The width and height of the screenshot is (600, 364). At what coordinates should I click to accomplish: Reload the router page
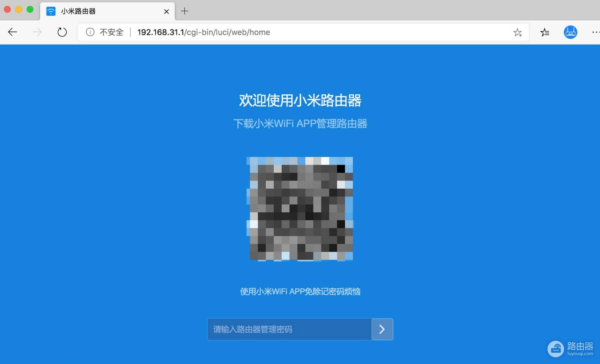pos(62,32)
